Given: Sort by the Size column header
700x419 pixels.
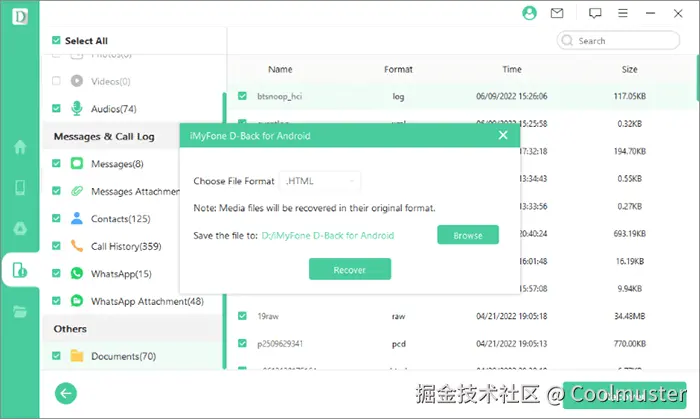Looking at the screenshot, I should [629, 69].
